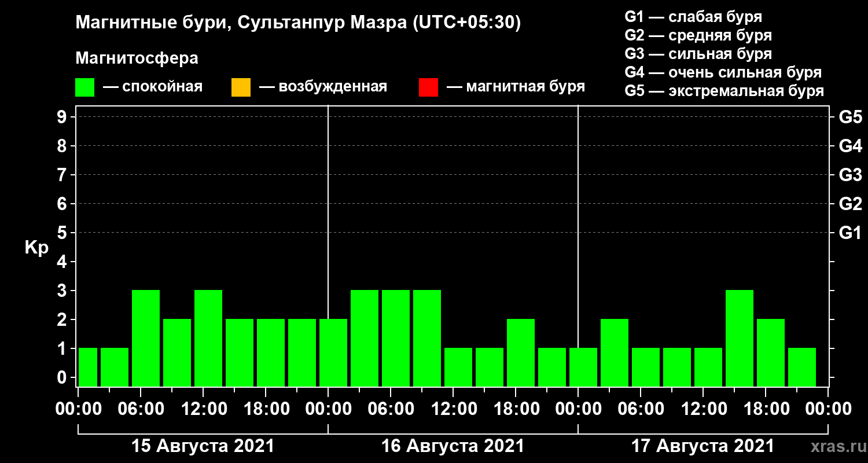Click the '00:00' label starting 17 August
This screenshot has width=868, height=463.
click(x=578, y=409)
